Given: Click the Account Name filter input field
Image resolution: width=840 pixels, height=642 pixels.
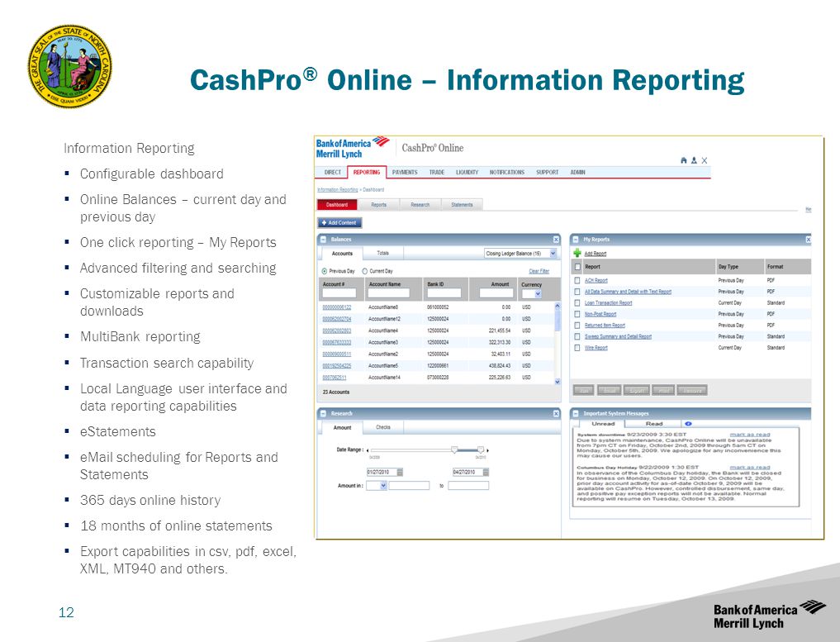Looking at the screenshot, I should click(389, 293).
